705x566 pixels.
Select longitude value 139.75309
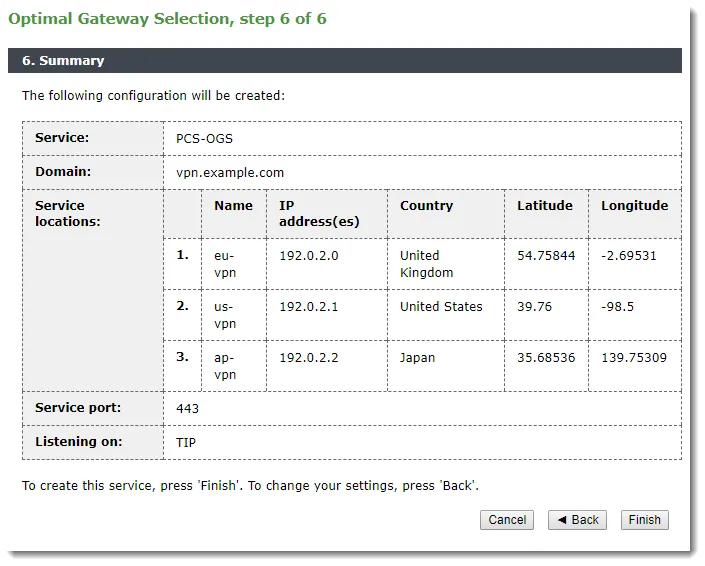click(x=634, y=358)
